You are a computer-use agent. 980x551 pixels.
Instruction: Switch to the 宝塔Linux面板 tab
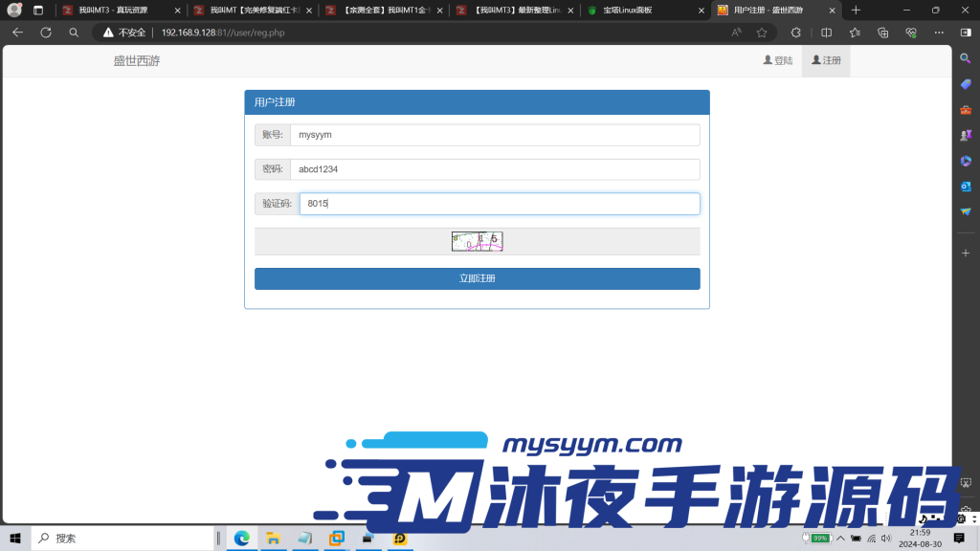pyautogui.click(x=627, y=11)
